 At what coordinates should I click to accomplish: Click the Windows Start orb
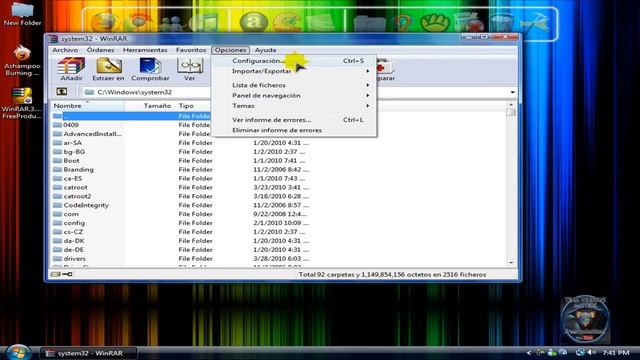(18, 352)
